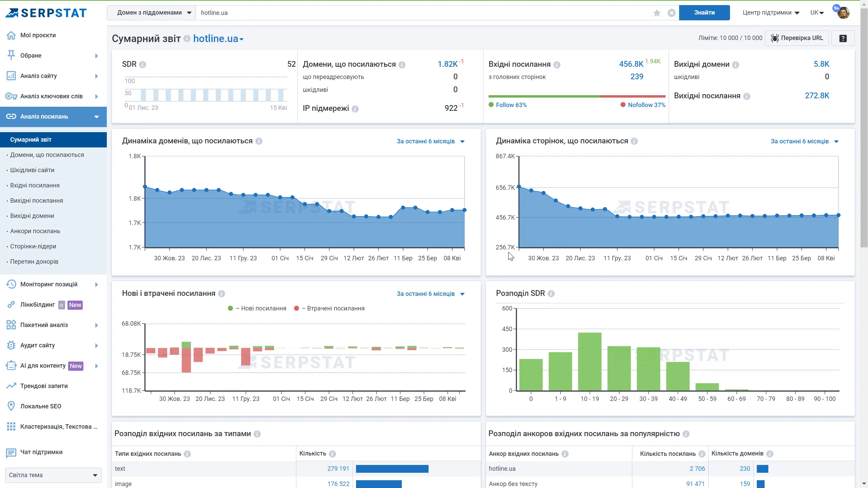
Task: Click info icon for Динаміка доменів chart
Action: 259,141
